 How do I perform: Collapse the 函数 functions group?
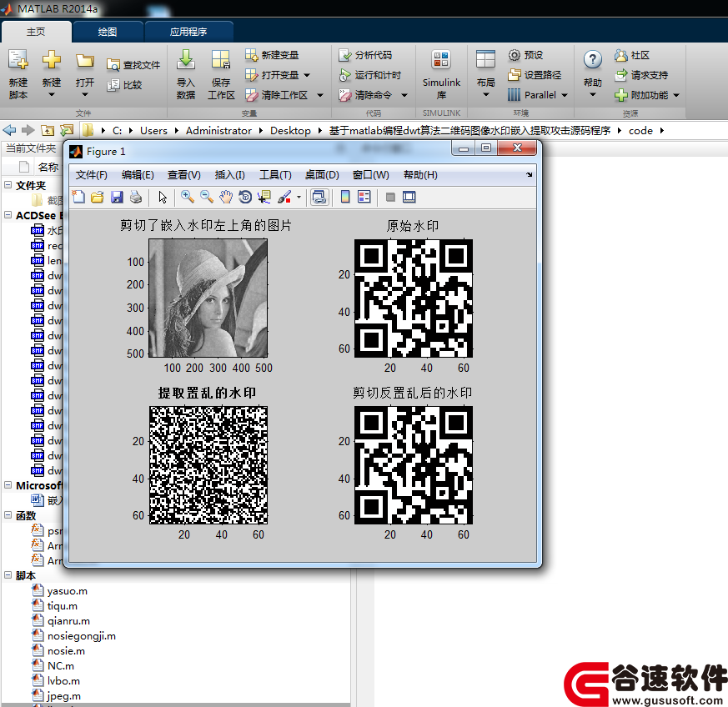(x=8, y=514)
